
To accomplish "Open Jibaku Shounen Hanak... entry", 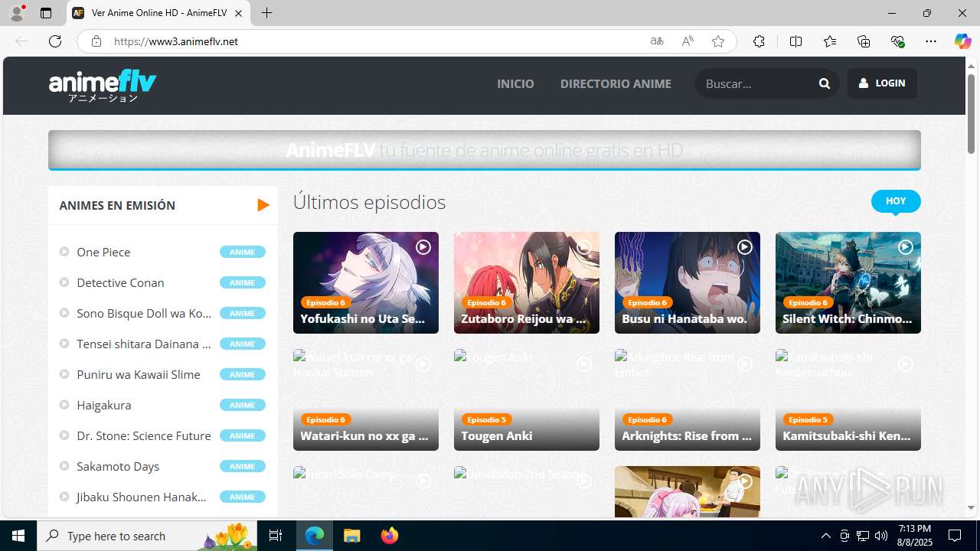I will click(142, 497).
